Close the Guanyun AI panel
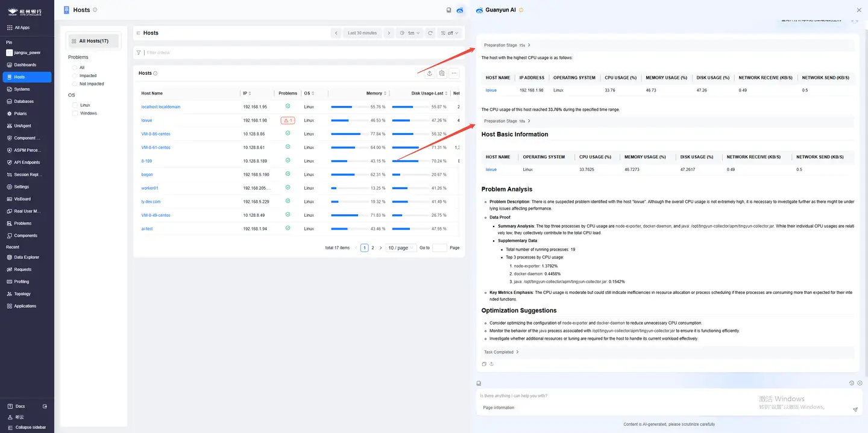The width and height of the screenshot is (868, 433). coord(859,10)
